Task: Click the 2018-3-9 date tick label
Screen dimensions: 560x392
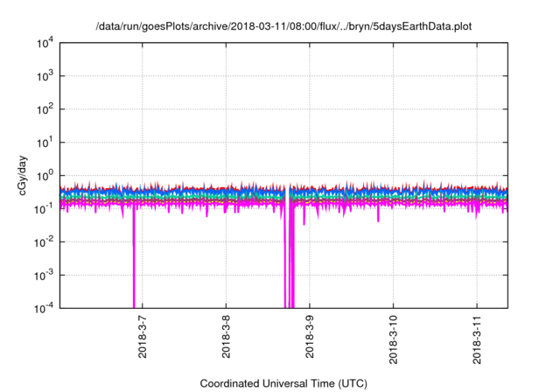Action: tap(309, 337)
